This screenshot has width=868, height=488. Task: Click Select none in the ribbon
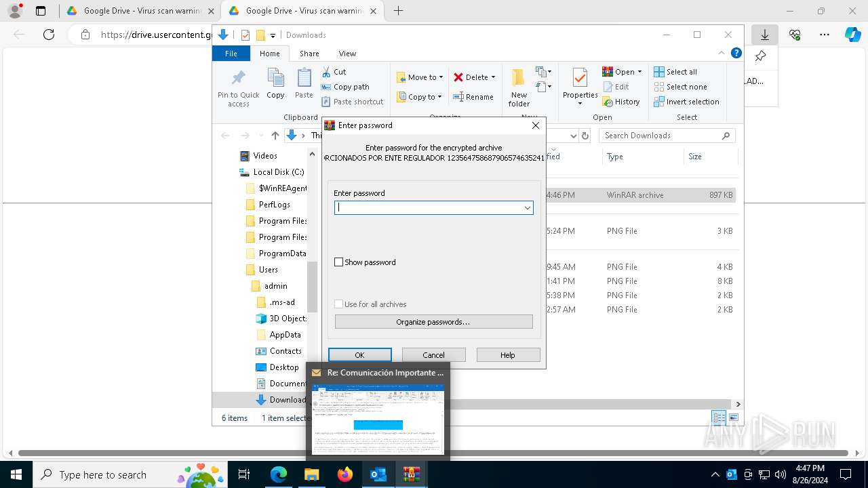pos(680,87)
